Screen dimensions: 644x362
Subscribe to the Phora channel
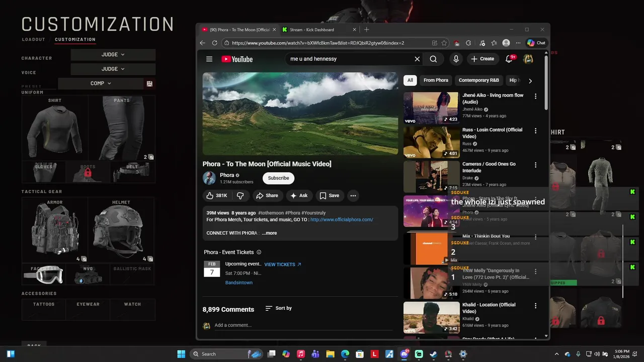point(278,178)
